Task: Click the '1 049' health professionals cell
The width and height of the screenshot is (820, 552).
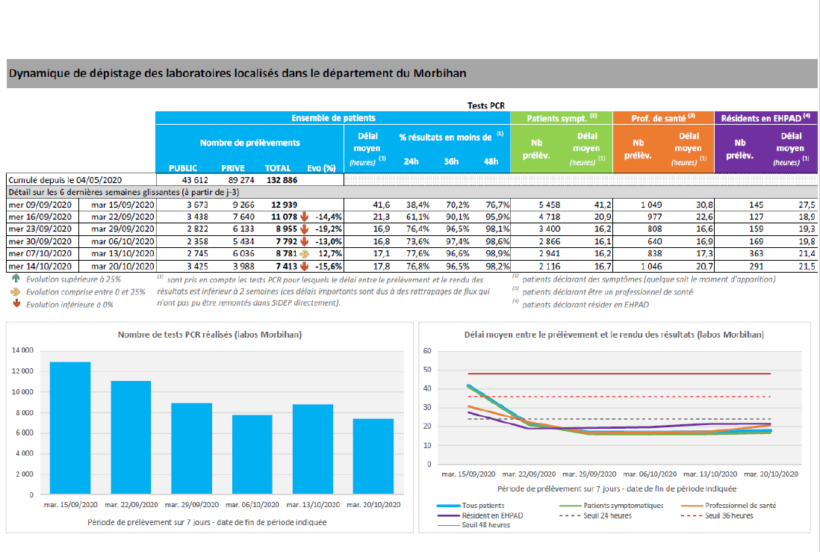Action: pyautogui.click(x=651, y=204)
